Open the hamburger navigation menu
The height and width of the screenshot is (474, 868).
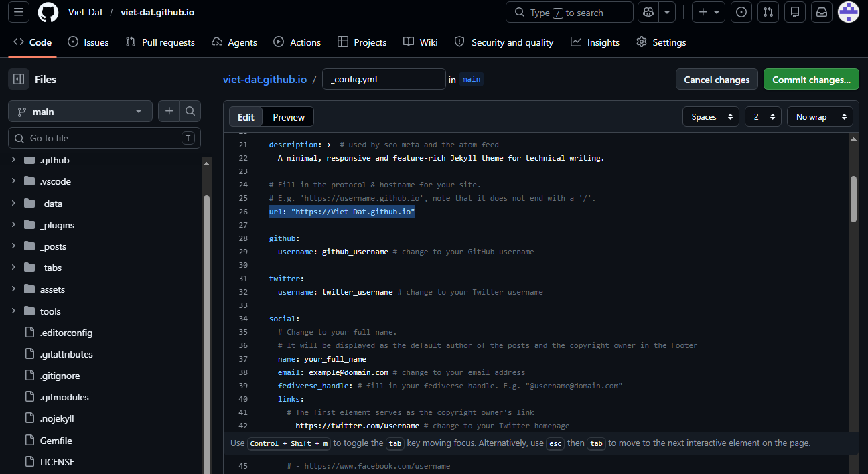(x=19, y=12)
